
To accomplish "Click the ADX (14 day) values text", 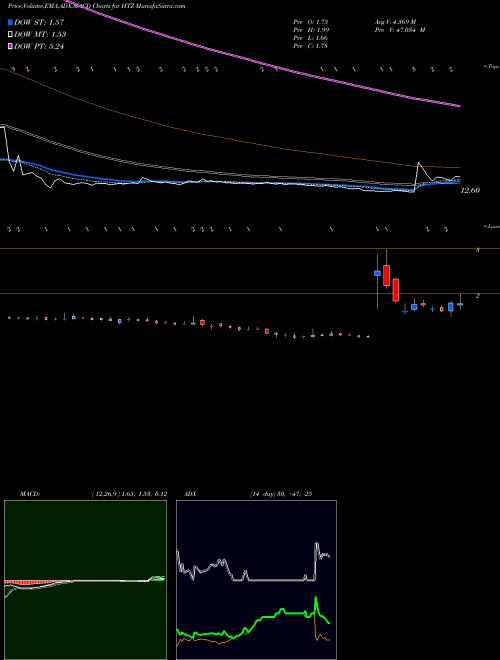I will tap(280, 494).
